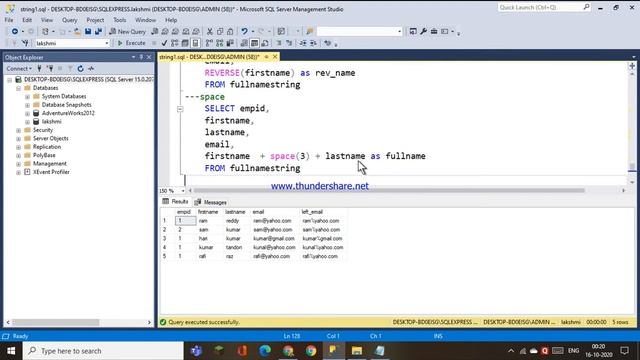Click the horizontal scrollbar of the query editor

pos(388,190)
